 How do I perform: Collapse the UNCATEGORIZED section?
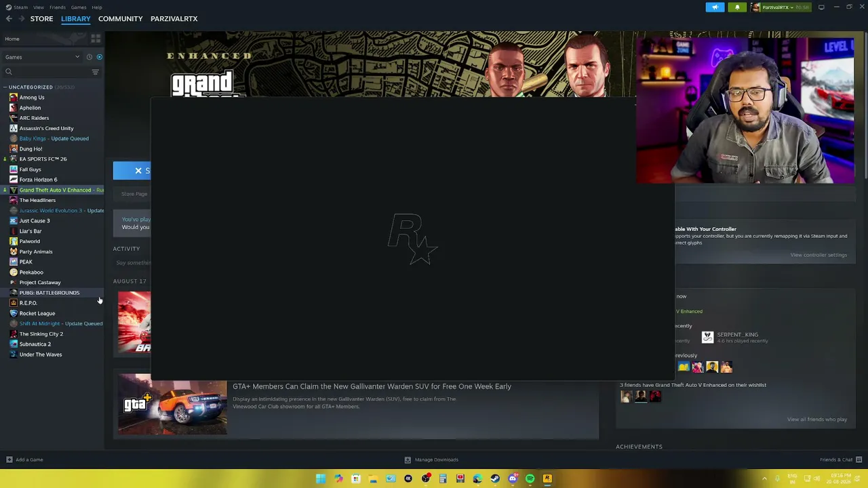5,87
